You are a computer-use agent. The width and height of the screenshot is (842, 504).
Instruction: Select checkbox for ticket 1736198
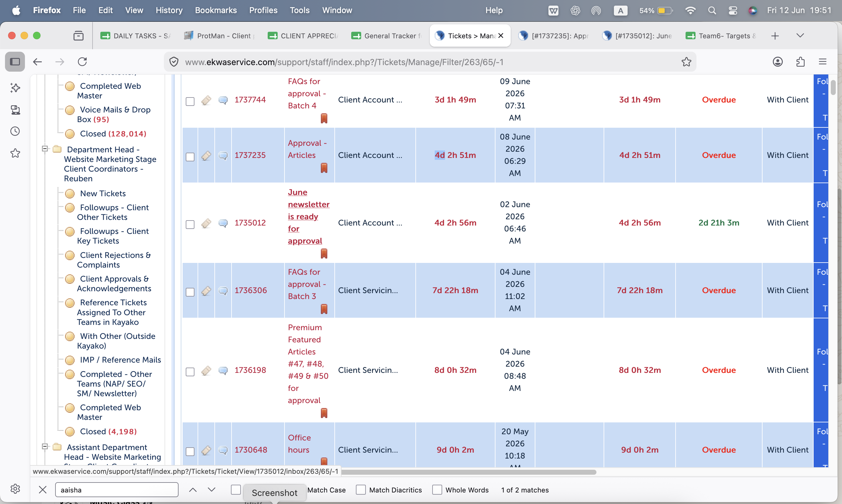click(x=190, y=372)
